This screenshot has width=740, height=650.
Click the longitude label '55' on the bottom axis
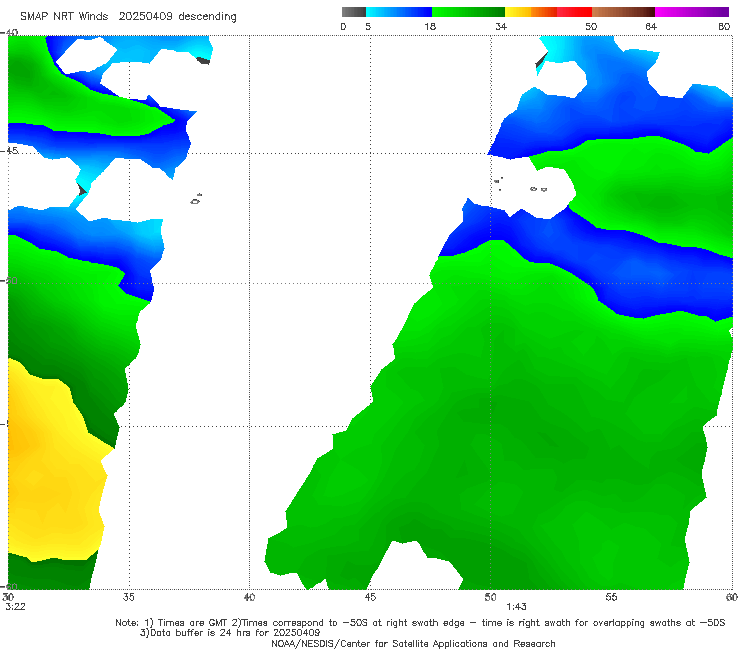tap(611, 598)
